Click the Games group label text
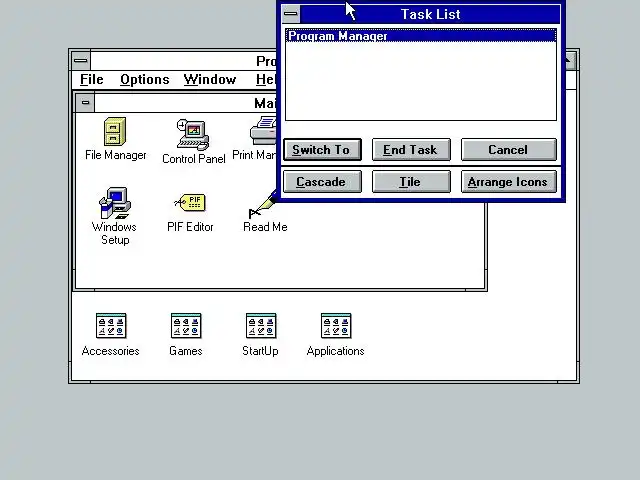Screen dimensions: 640x480 click(186, 351)
